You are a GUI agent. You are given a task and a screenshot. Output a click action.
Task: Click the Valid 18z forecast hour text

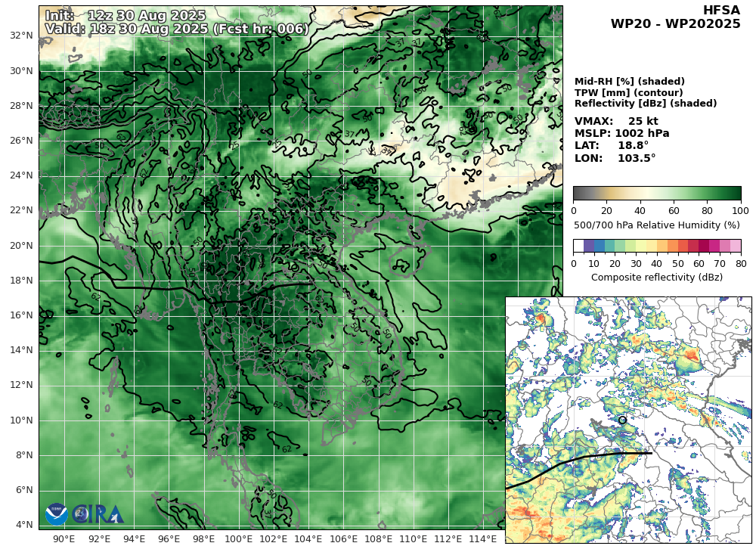tap(176, 29)
